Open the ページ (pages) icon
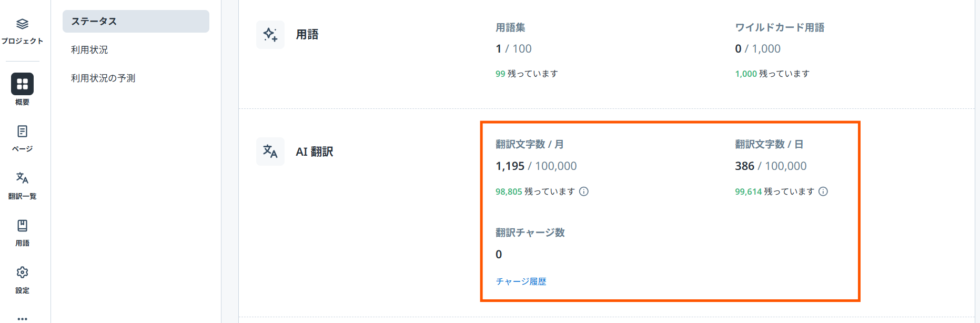Screen dimensions: 980x323 tap(22, 131)
